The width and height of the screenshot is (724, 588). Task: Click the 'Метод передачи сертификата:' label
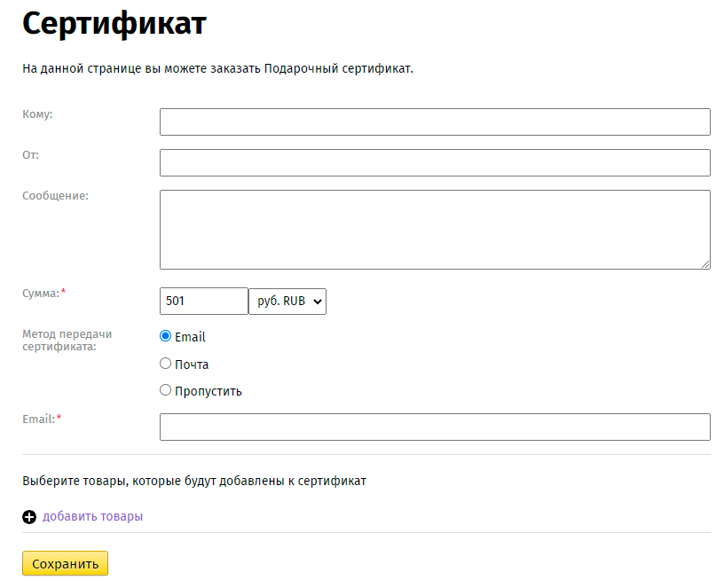click(67, 341)
